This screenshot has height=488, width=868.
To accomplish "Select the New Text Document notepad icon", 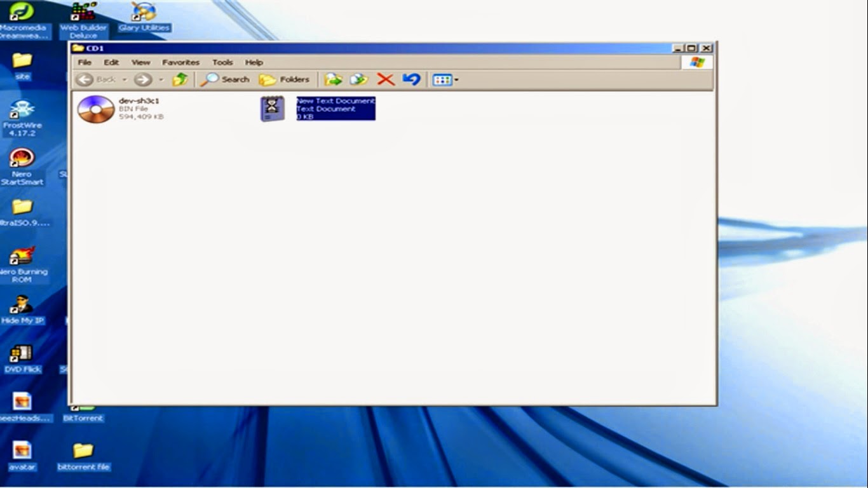I will tap(272, 109).
